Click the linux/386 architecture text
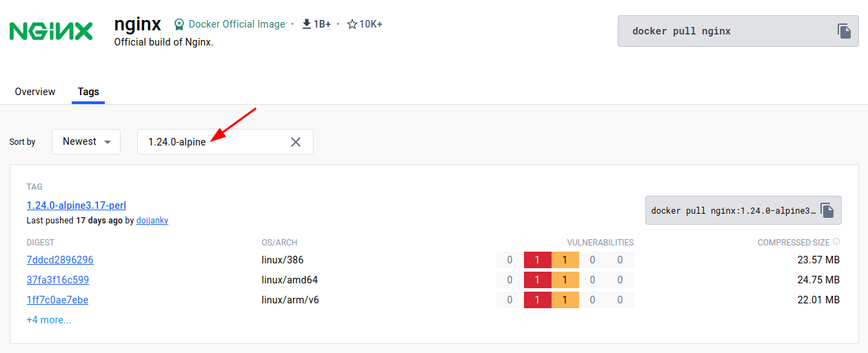Screen dimensions: 868x353 pyautogui.click(x=283, y=260)
